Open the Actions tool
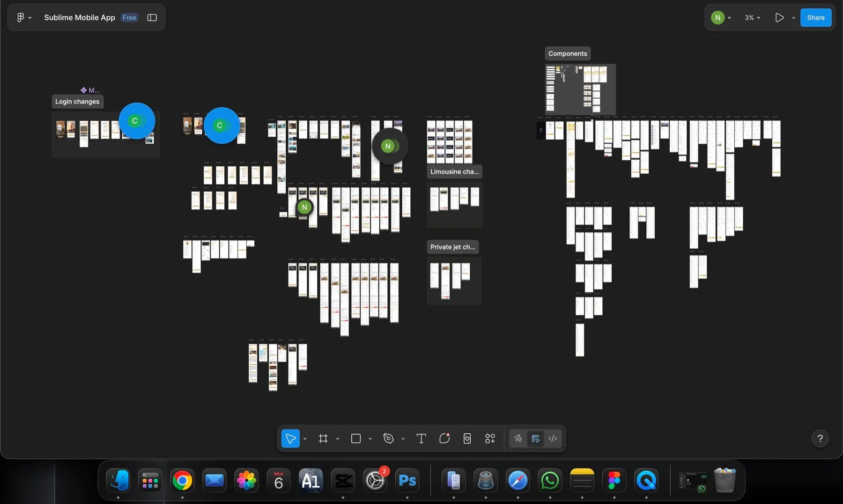Image resolution: width=843 pixels, height=504 pixels. pos(467,438)
